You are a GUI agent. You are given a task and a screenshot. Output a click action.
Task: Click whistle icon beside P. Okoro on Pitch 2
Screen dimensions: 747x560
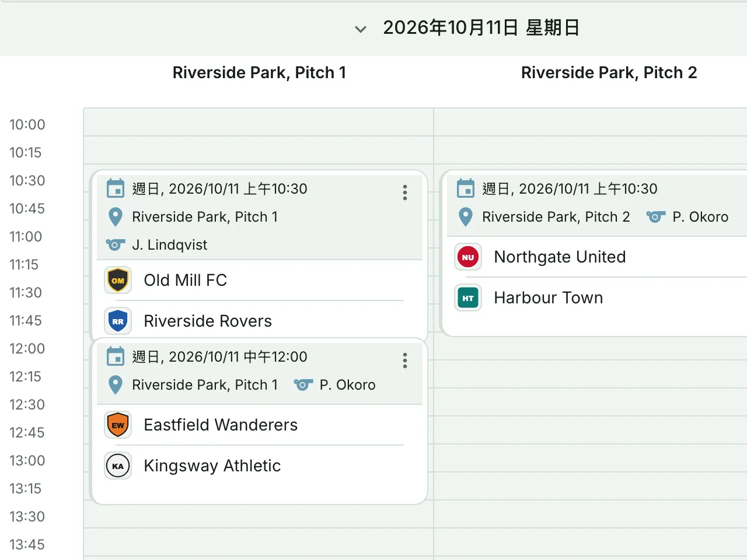click(x=656, y=217)
